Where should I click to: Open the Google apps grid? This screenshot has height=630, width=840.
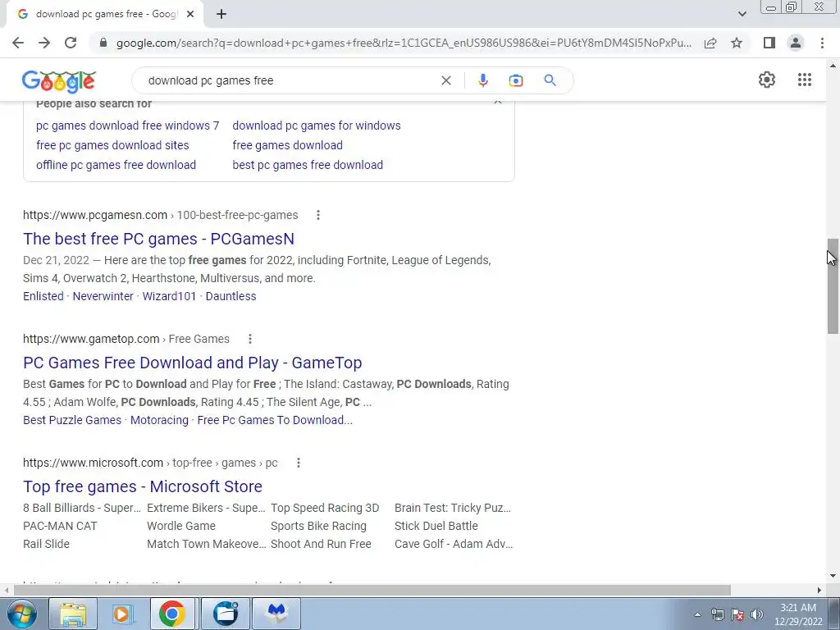[x=805, y=80]
